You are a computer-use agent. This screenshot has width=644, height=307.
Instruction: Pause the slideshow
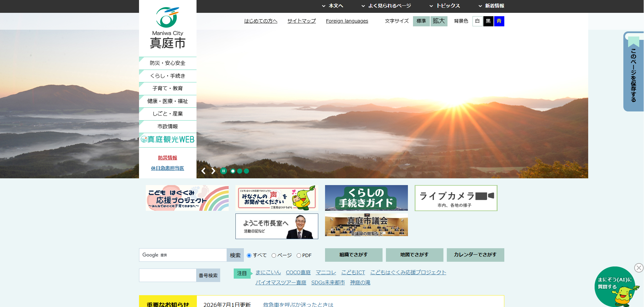click(x=224, y=171)
